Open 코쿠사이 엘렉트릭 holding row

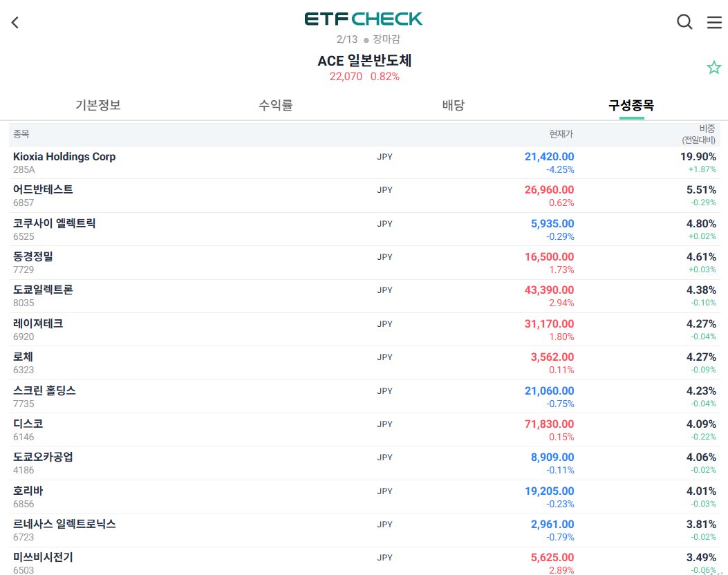[364, 229]
